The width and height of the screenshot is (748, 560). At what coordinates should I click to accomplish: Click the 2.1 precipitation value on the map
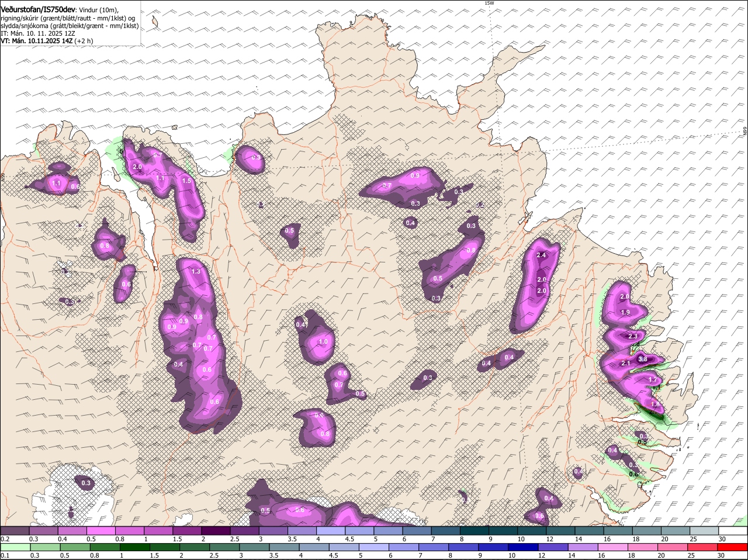[625, 364]
